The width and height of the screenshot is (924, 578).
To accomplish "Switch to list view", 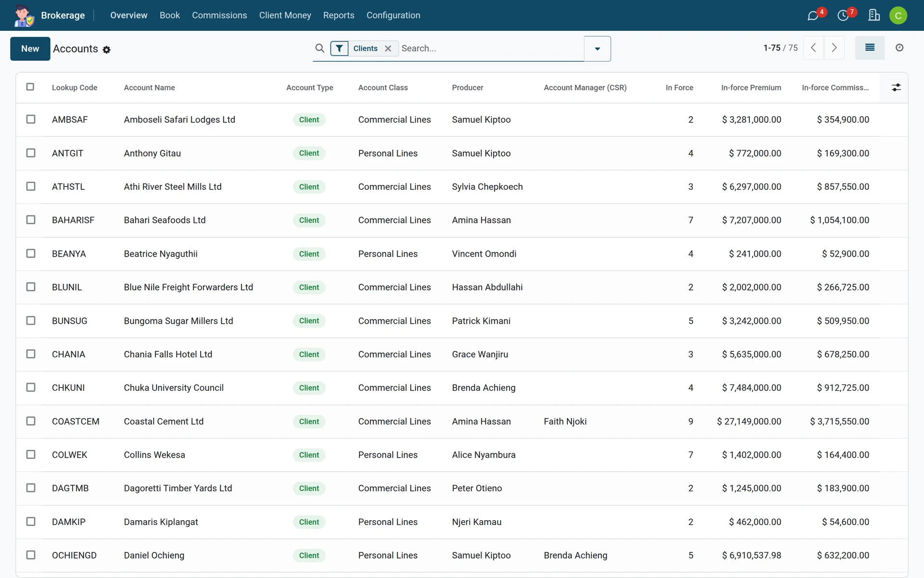I will click(x=870, y=48).
